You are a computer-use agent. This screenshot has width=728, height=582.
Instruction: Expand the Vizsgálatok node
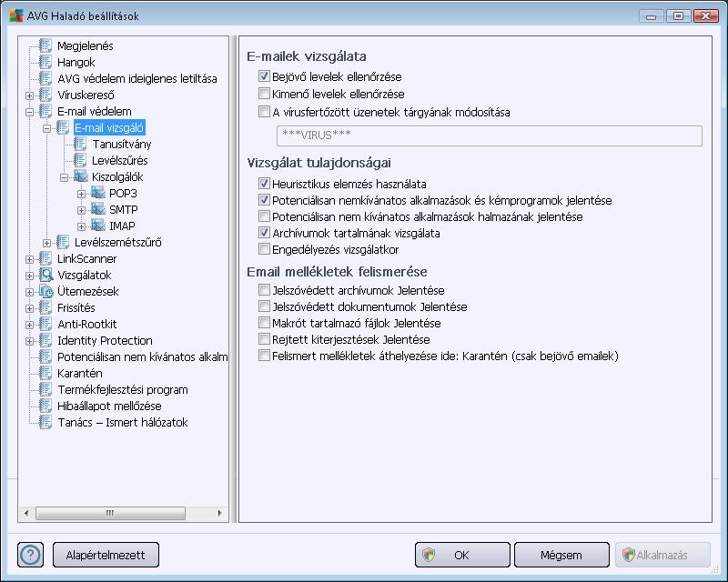coord(30,276)
